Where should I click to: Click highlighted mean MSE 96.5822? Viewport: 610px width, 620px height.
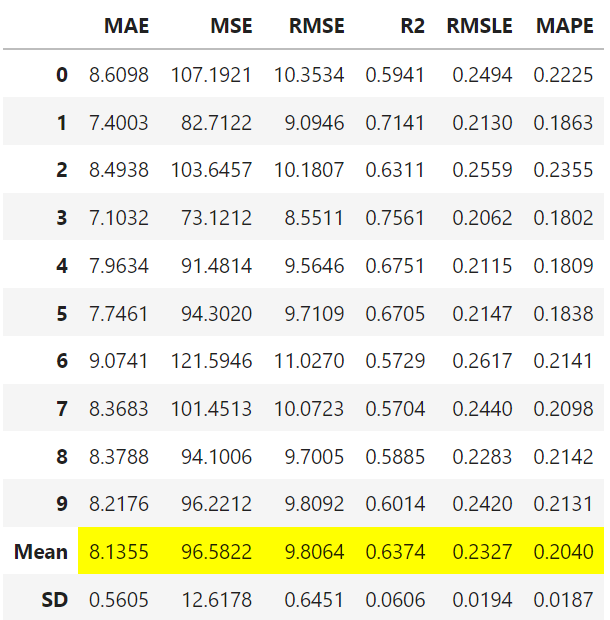click(x=217, y=552)
